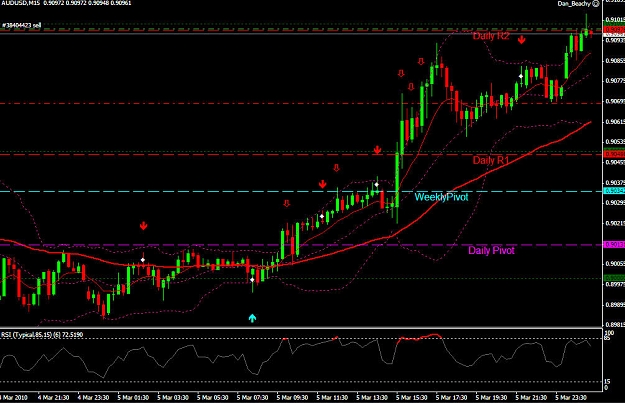
Task: Select the WeeklyPivot label
Action: 441,197
